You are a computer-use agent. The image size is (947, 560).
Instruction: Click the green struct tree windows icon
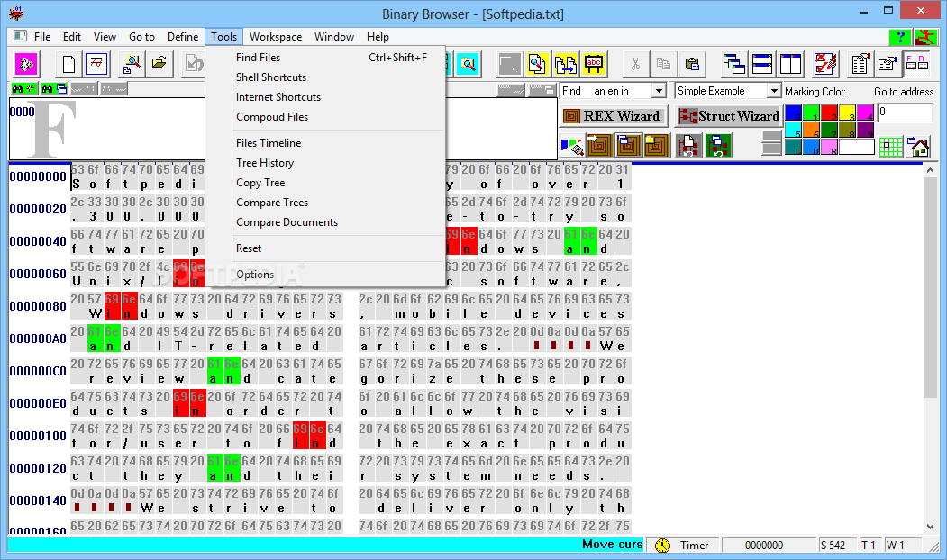point(717,146)
